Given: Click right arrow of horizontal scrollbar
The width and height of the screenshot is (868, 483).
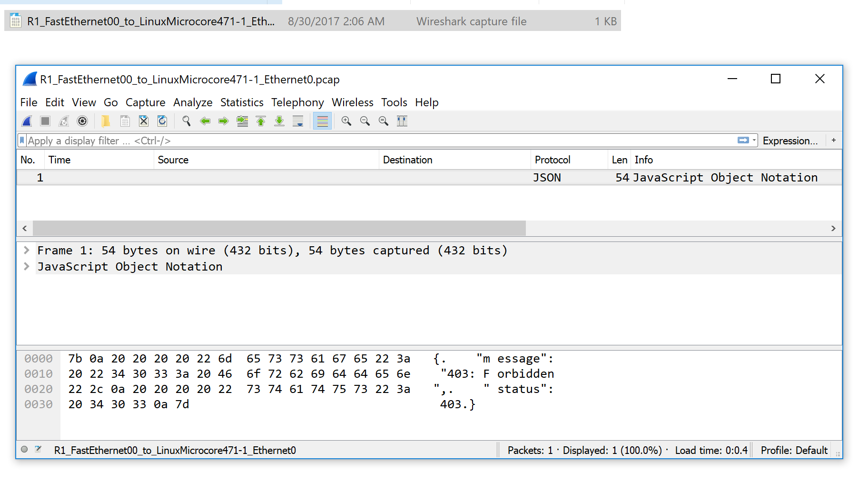Looking at the screenshot, I should pos(833,228).
